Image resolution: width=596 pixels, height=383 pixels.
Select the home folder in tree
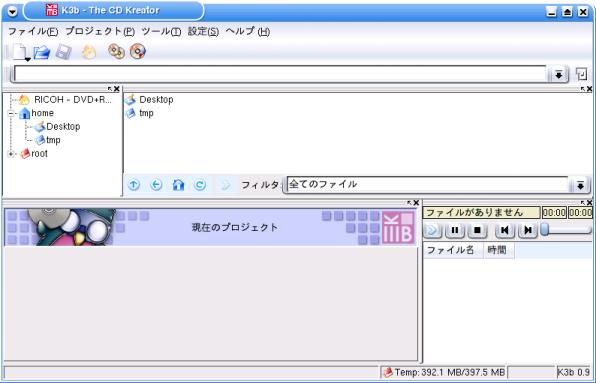[x=36, y=113]
